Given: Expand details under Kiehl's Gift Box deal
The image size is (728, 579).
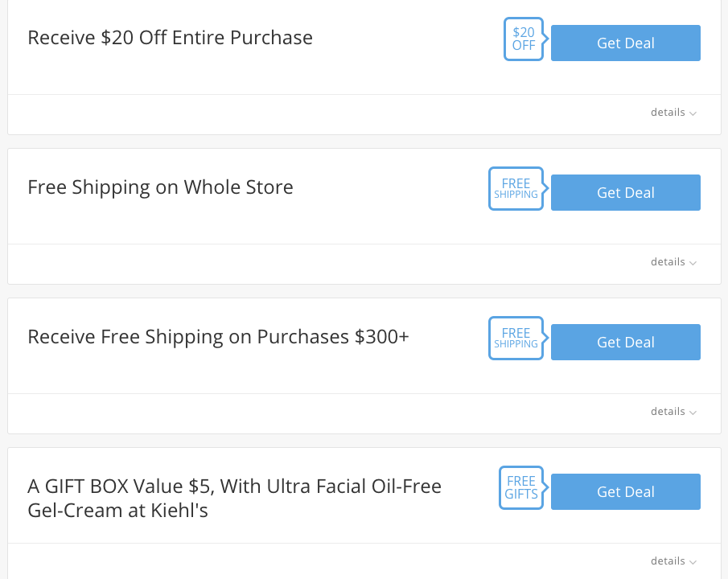Looking at the screenshot, I should click(x=673, y=561).
